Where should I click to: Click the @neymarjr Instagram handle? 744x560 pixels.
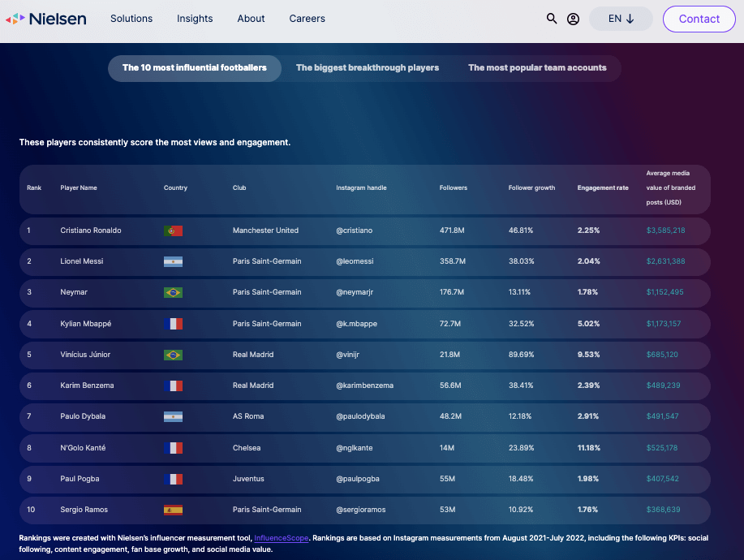coord(355,292)
